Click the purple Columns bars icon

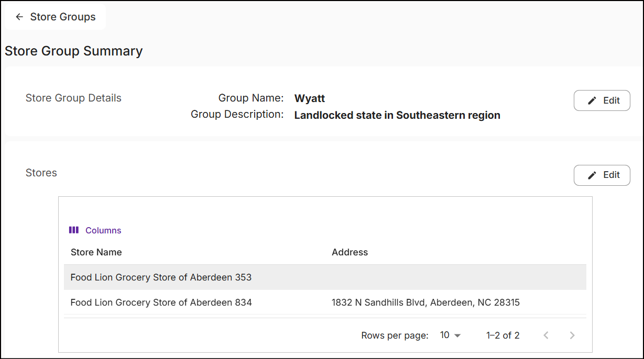[x=74, y=230]
